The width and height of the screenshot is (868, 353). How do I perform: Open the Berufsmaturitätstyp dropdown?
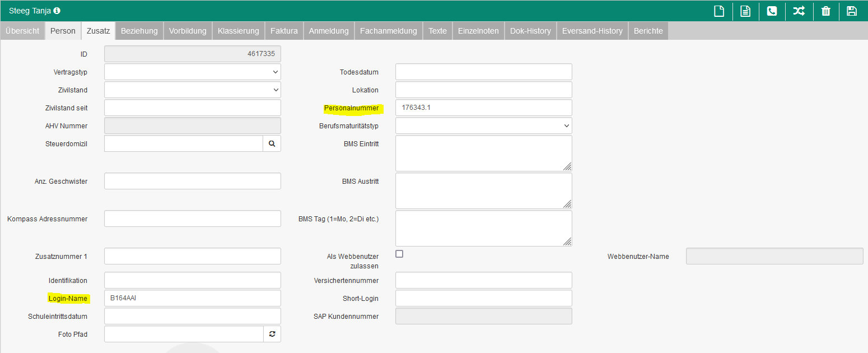click(x=484, y=126)
